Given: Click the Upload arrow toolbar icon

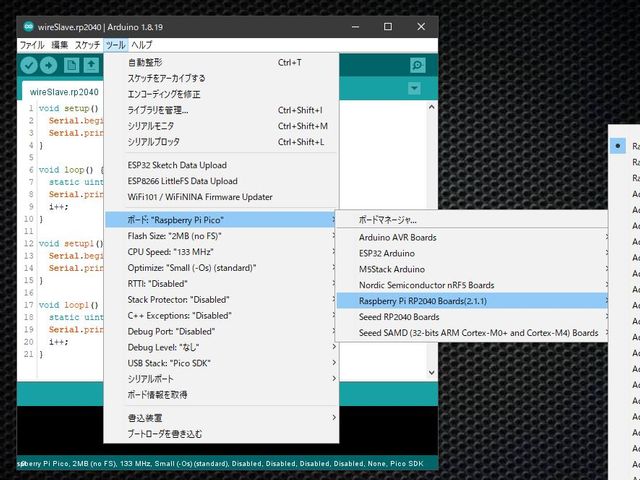Looking at the screenshot, I should point(49,65).
